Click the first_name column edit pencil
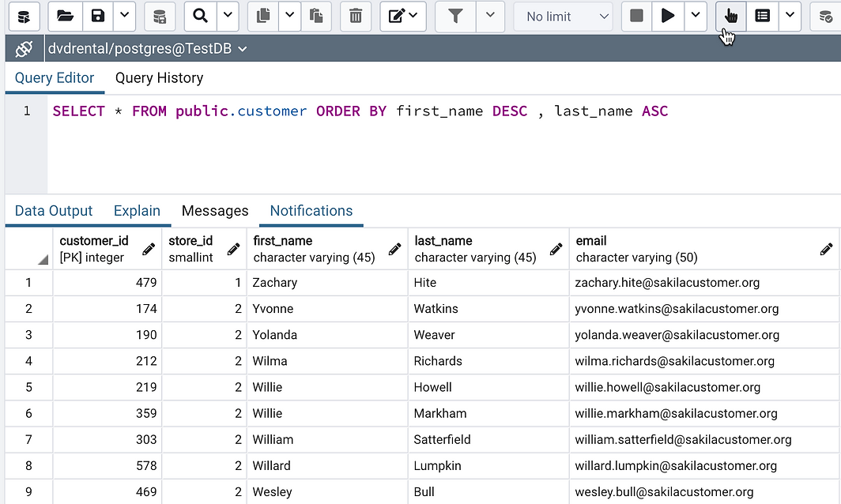Image resolution: width=841 pixels, height=504 pixels. (394, 250)
